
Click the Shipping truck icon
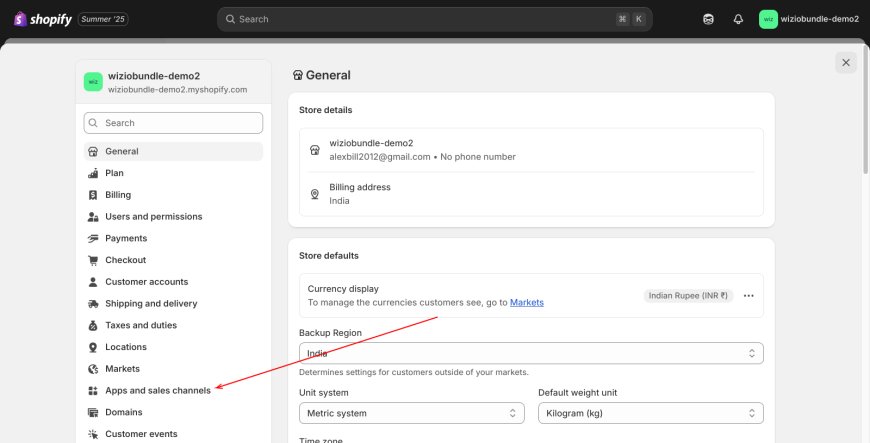tap(93, 304)
